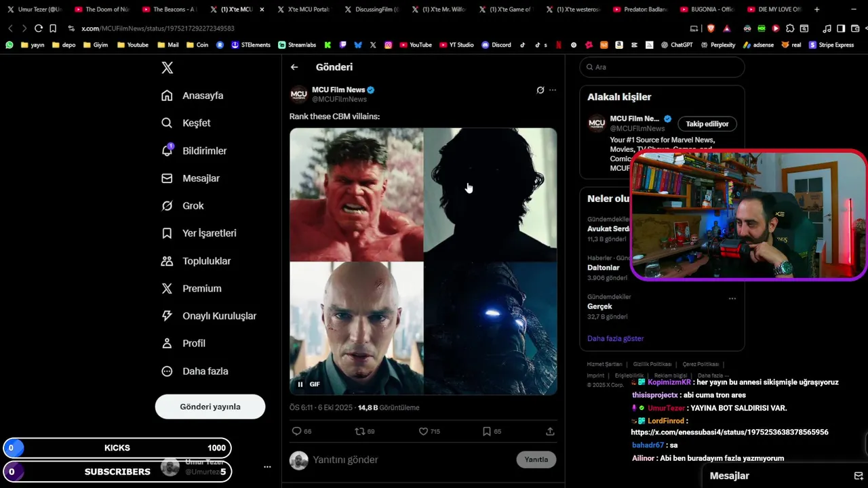Open ChatGPT bookmark
Screen dimensions: 868x488
[677, 45]
